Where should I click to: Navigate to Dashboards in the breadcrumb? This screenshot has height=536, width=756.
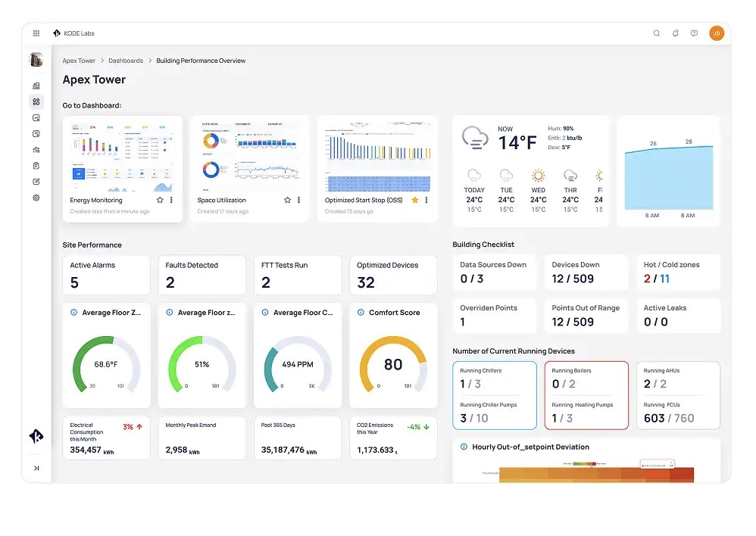(125, 61)
